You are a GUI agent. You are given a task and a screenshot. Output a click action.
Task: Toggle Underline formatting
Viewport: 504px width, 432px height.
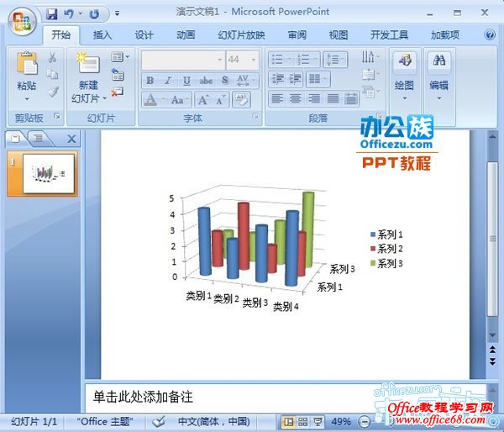(186, 81)
